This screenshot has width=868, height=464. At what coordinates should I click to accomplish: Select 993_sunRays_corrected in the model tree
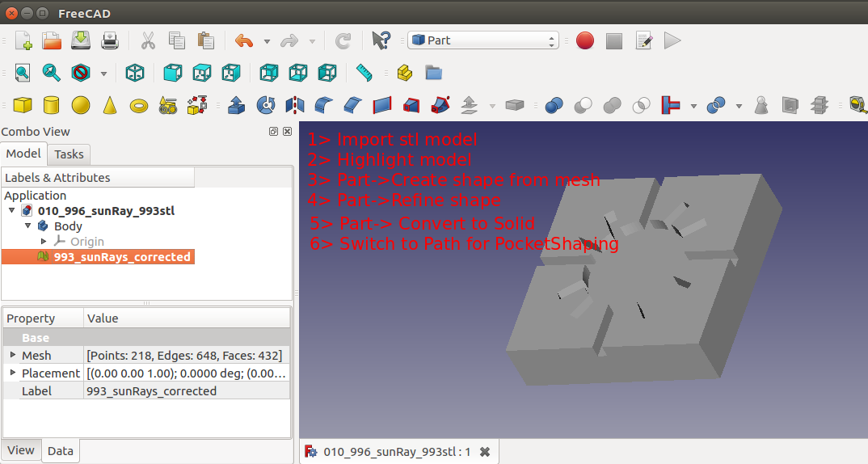click(x=121, y=257)
